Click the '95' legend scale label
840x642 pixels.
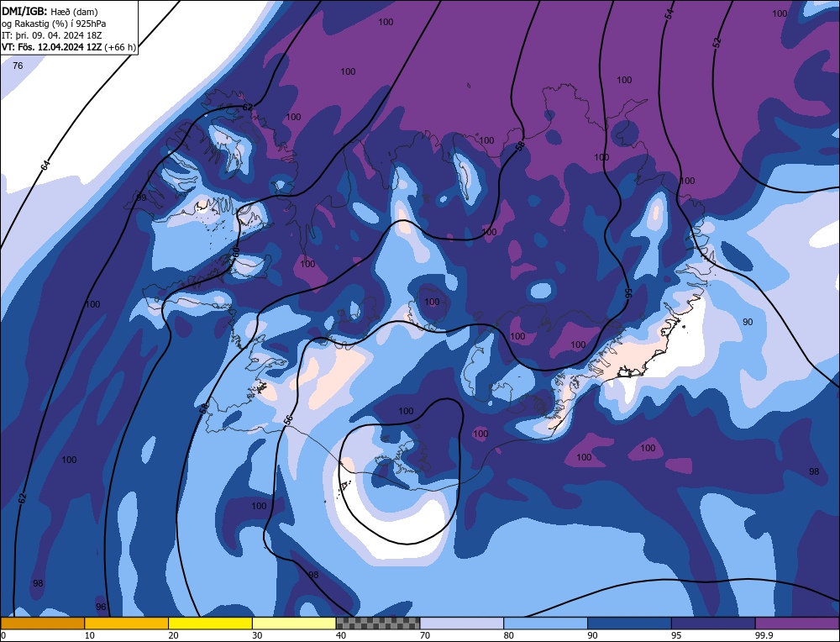(x=676, y=635)
